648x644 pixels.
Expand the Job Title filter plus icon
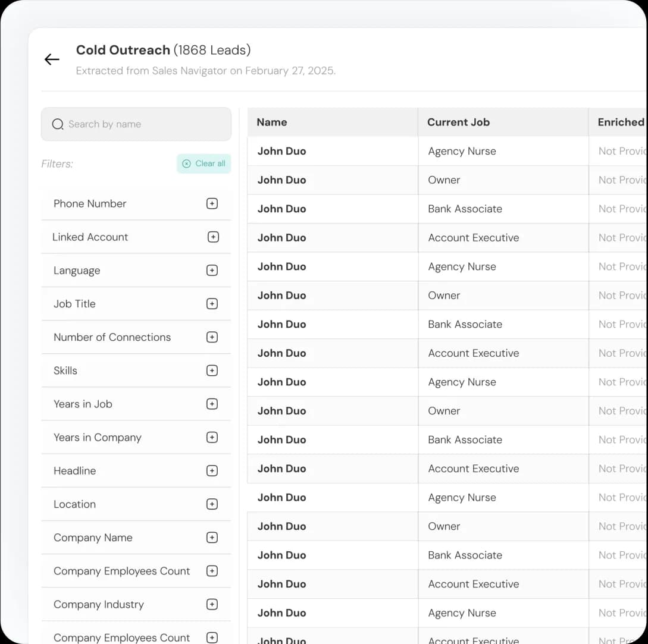(212, 304)
